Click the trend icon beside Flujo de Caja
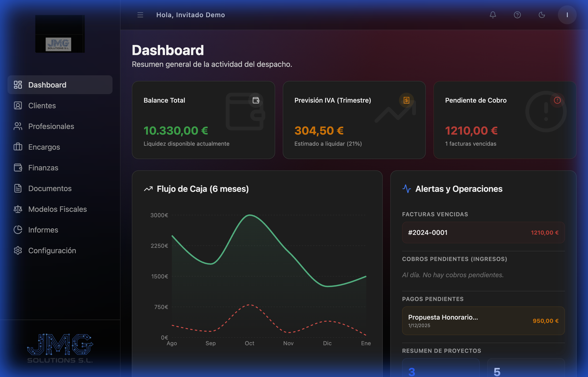Screen dimensions: 588x377 pyautogui.click(x=148, y=189)
